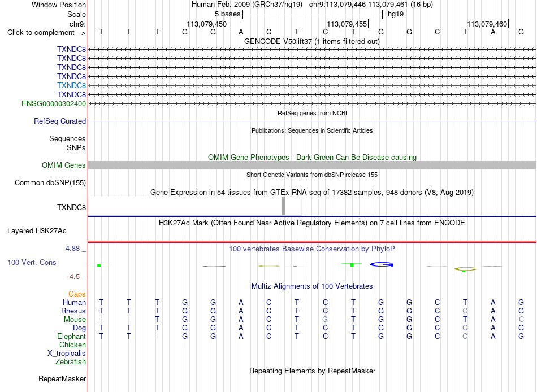The image size is (537, 392).
Task: Select the Rhesus alignment row label
Action: coord(73,311)
